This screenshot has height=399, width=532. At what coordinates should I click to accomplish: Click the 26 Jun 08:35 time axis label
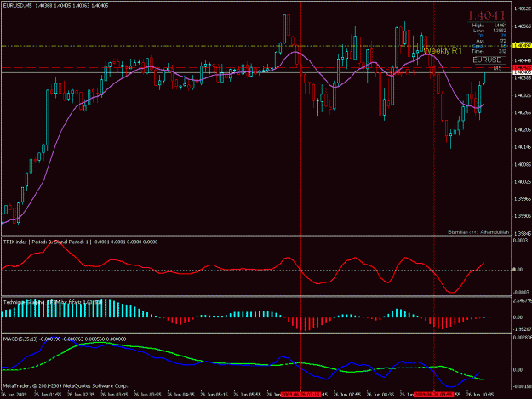click(x=380, y=395)
